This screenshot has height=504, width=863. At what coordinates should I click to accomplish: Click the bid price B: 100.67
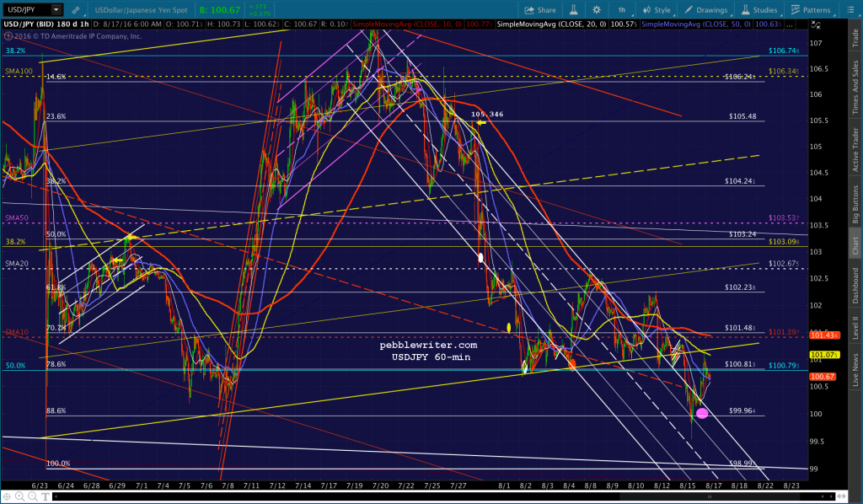coord(220,10)
